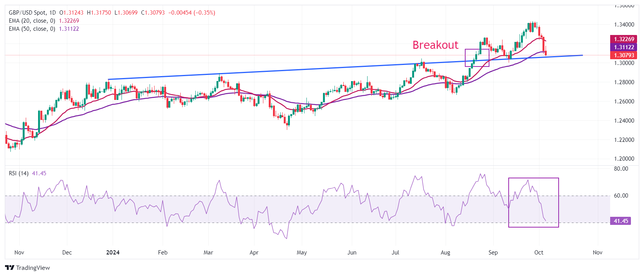644x276 pixels.
Task: Click the 1.20000 price scale label
Action: pyautogui.click(x=624, y=159)
